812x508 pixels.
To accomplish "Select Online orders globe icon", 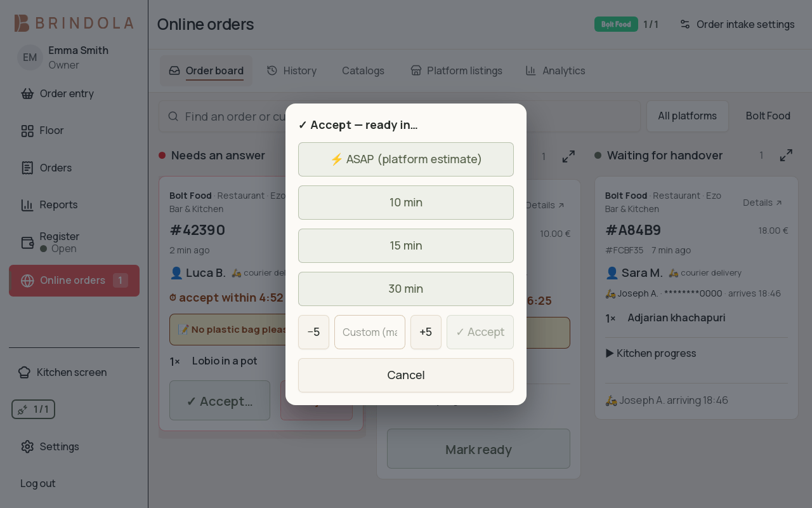I will pyautogui.click(x=27, y=281).
